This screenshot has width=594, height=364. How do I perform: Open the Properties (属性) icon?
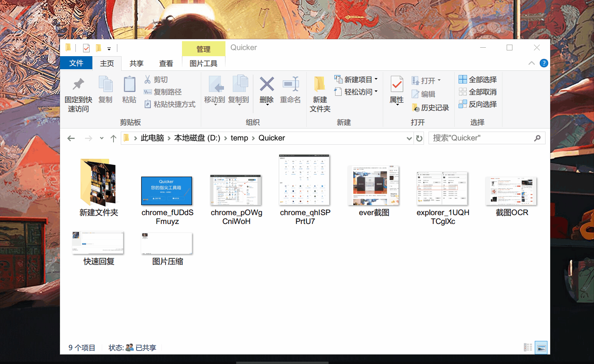click(x=397, y=84)
